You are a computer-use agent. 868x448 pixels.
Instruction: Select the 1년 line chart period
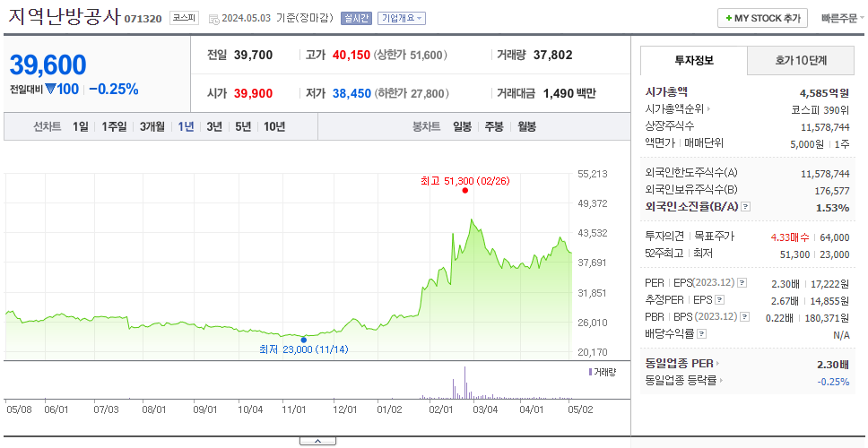click(186, 126)
